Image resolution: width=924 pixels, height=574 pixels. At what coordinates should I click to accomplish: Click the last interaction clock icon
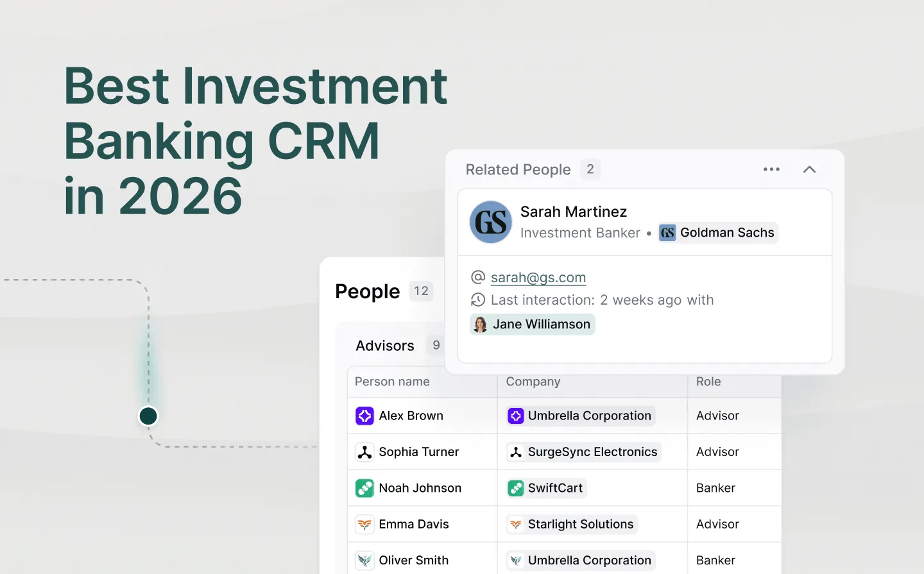coord(478,300)
